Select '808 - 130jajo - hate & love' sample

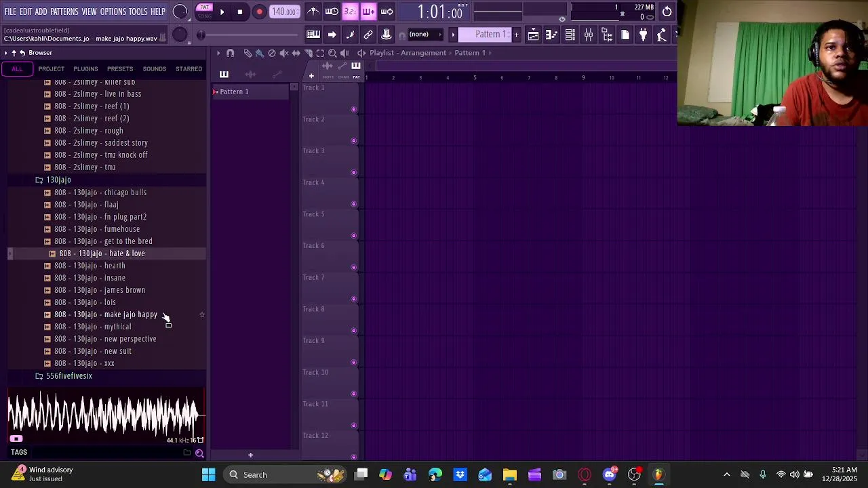(x=102, y=253)
